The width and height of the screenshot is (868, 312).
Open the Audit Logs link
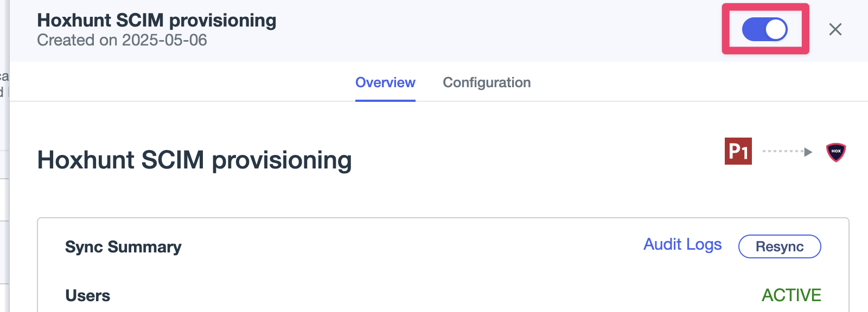click(x=682, y=245)
